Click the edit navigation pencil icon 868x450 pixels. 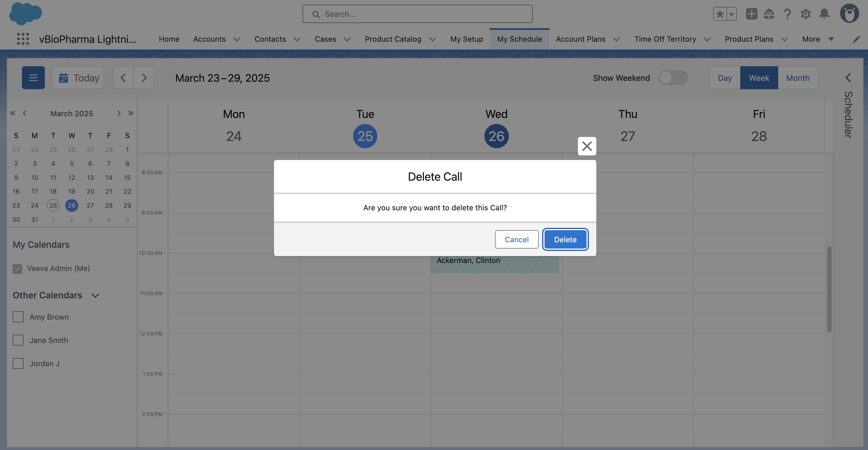point(856,39)
